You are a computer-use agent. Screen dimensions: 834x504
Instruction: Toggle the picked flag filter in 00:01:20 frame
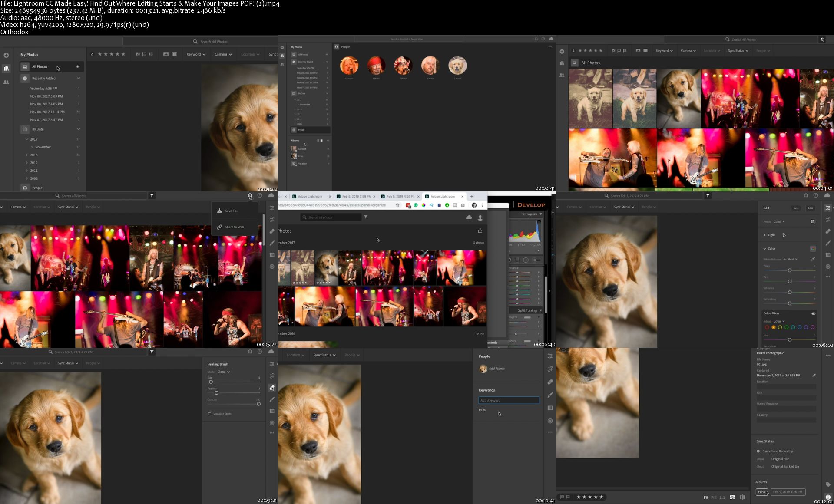coord(138,54)
